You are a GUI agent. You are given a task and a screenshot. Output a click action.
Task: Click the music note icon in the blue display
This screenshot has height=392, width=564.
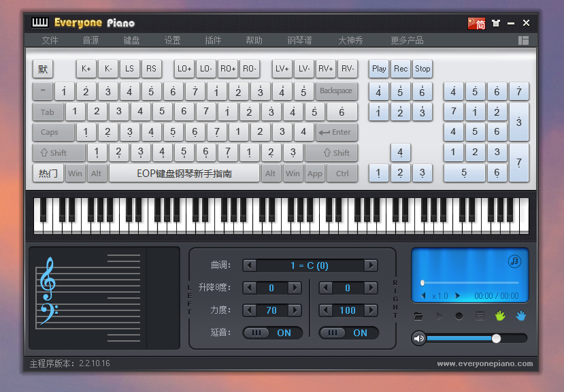515,261
